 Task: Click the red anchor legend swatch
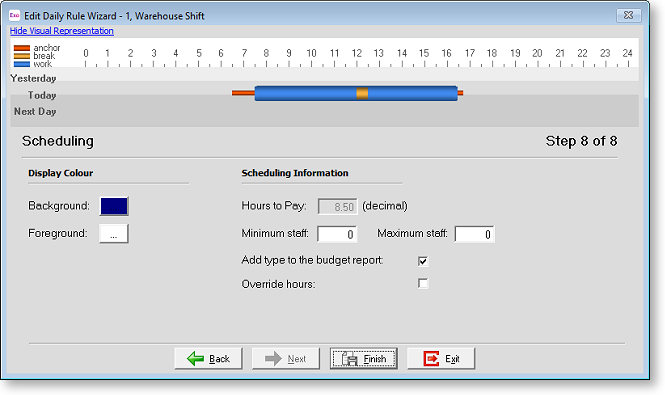22,48
